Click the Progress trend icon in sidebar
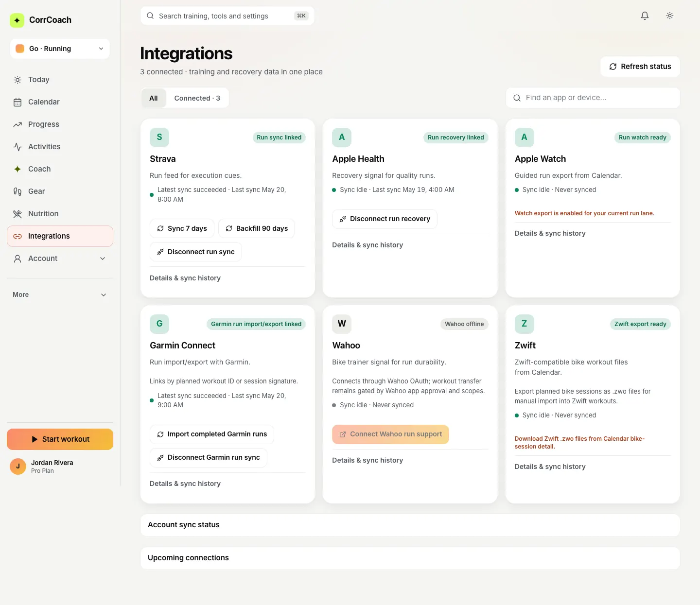 (17, 124)
